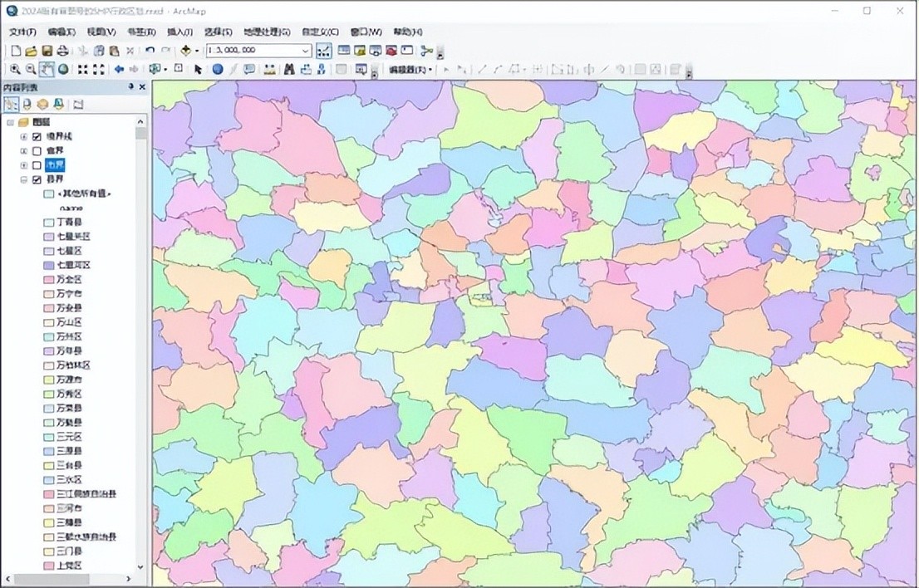Open ArcToolbox red toolbox icon

pos(391,51)
